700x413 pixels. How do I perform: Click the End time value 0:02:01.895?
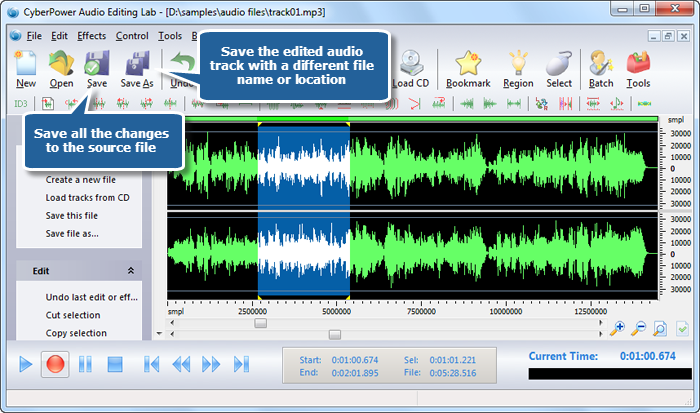(354, 373)
